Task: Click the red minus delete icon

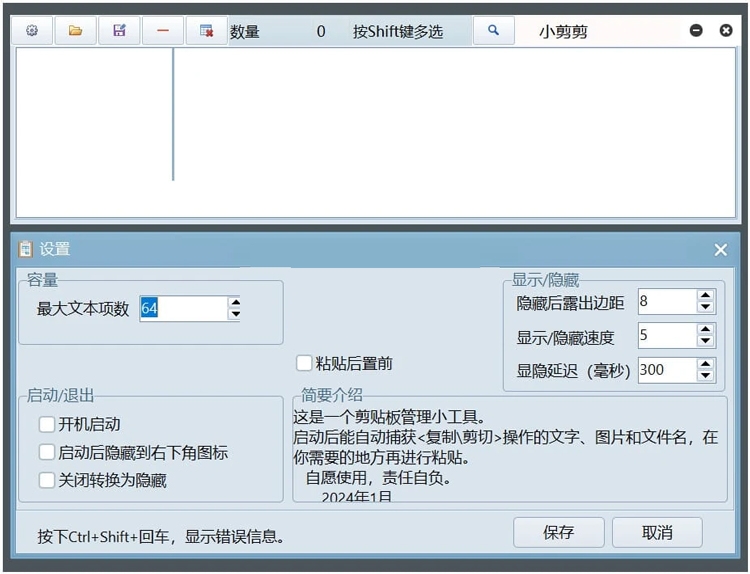Action: click(163, 31)
